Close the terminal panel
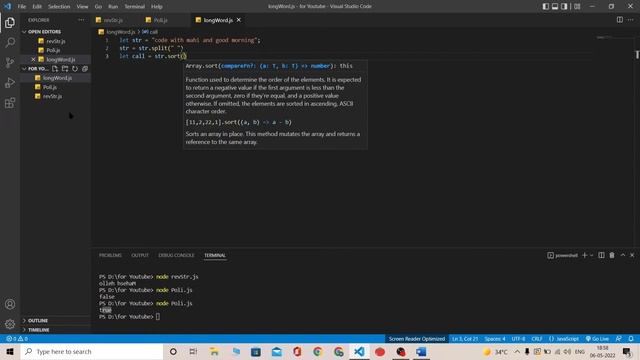 pyautogui.click(x=632, y=255)
